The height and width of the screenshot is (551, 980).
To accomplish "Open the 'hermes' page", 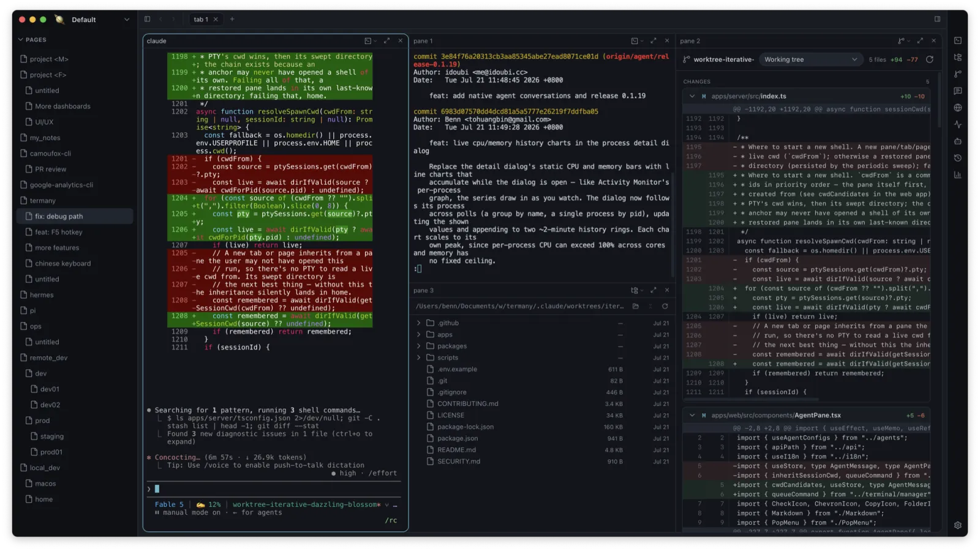I will (x=74, y=294).
